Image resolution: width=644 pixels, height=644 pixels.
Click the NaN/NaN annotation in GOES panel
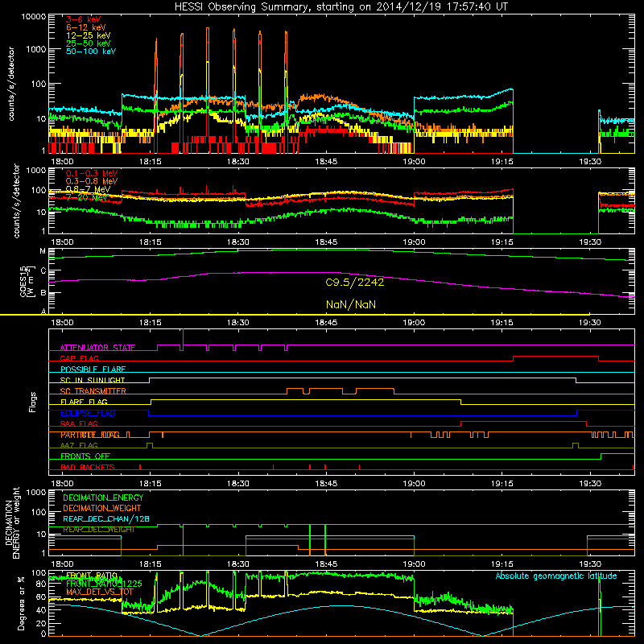(x=351, y=304)
